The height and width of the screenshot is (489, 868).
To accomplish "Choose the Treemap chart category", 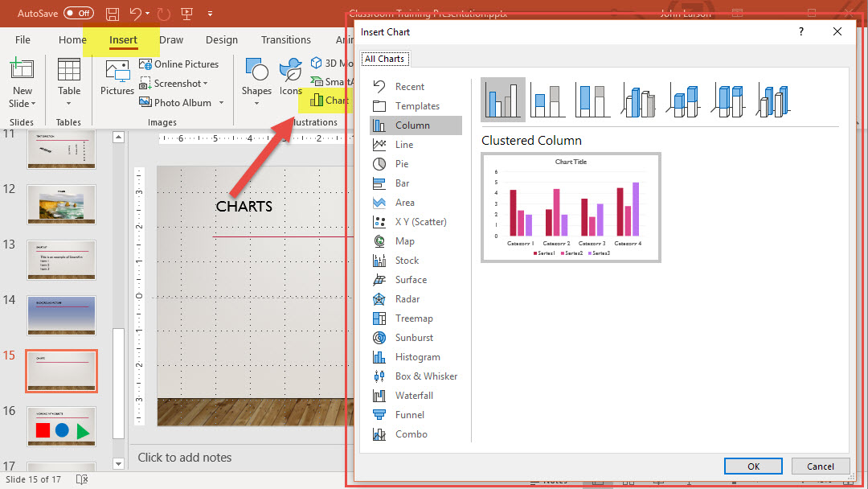I will tap(414, 318).
